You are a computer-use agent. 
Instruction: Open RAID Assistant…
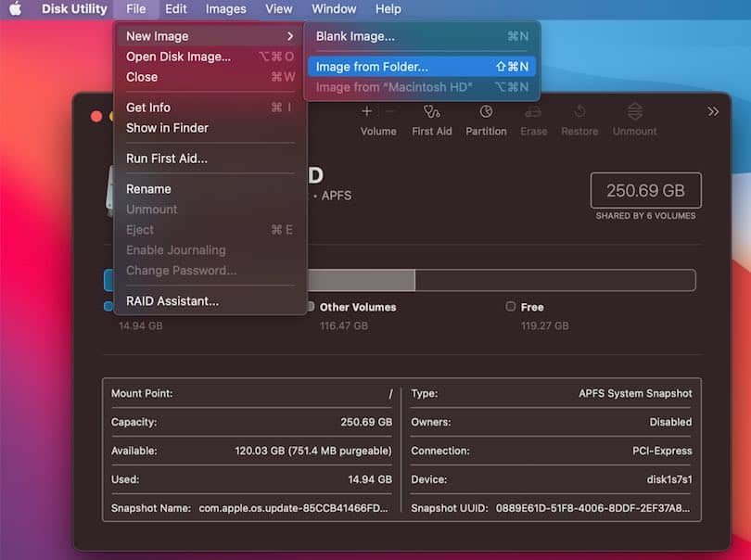click(x=210, y=301)
